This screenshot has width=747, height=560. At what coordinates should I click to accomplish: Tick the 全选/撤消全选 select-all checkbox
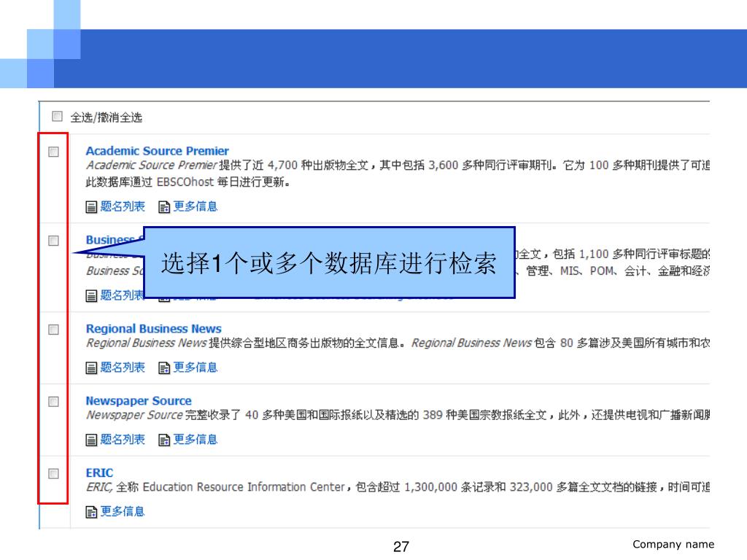[57, 116]
